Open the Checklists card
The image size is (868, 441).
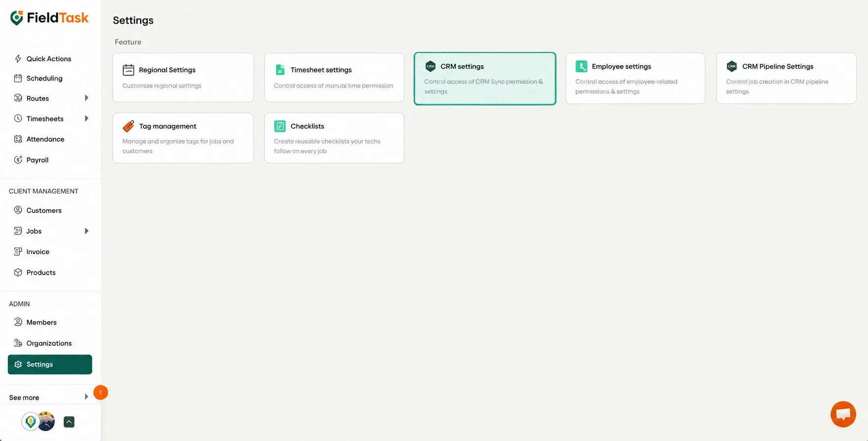[x=334, y=138]
